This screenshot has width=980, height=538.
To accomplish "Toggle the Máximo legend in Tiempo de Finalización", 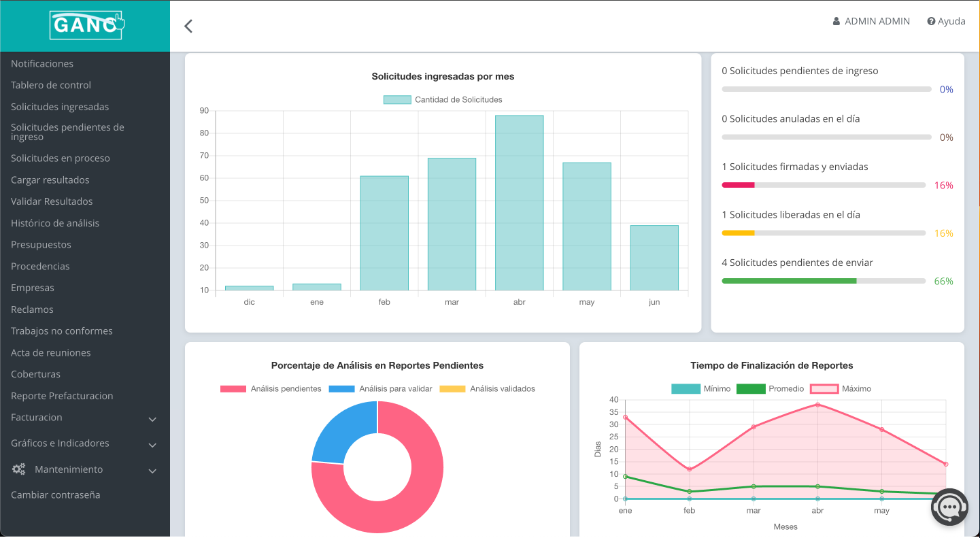I will click(x=849, y=388).
